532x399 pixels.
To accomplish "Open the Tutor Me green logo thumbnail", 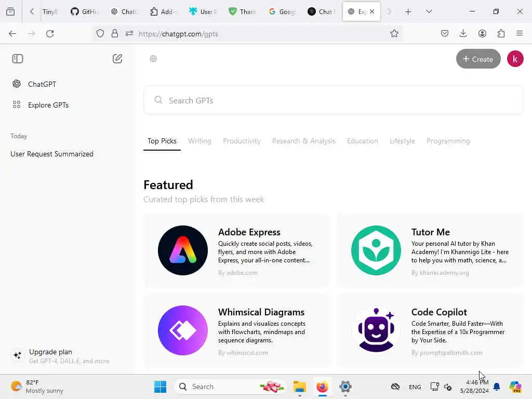I will [x=376, y=250].
